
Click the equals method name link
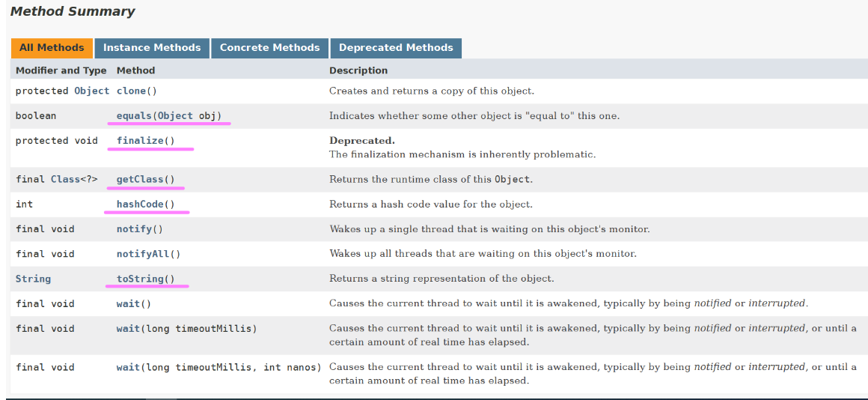coord(133,116)
